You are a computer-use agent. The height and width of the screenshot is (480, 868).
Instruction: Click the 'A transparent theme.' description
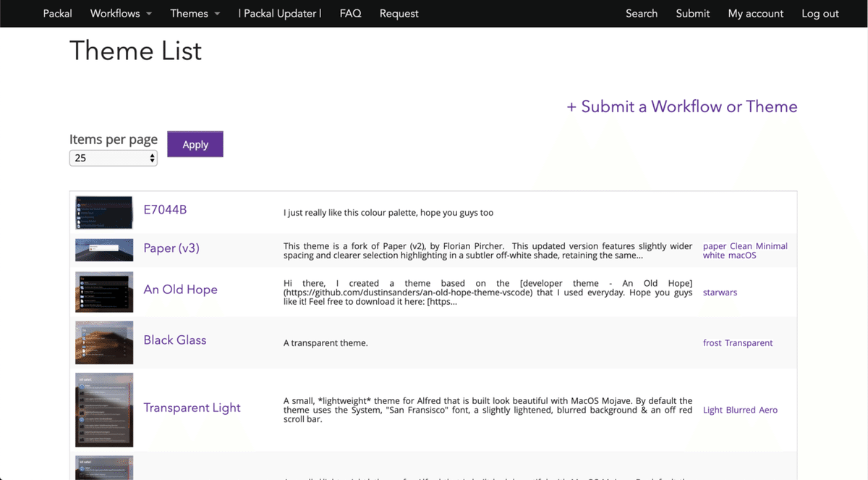click(x=325, y=343)
